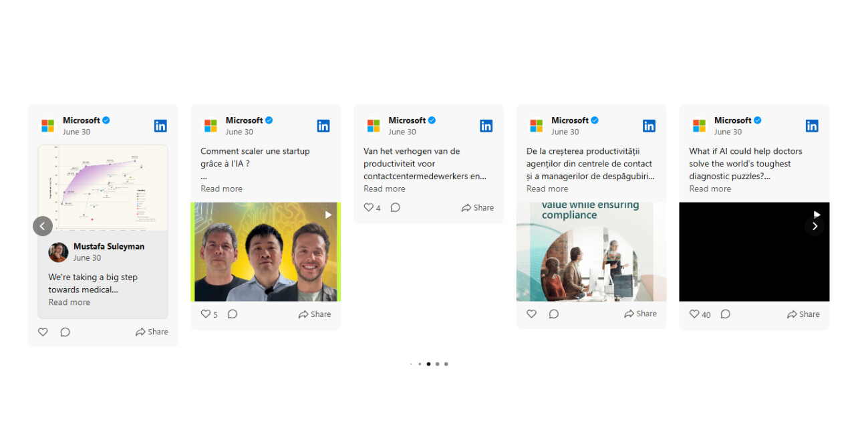Read more of Mustafa Suleyman's post
Viewport: 868px width, 432px height.
(69, 302)
